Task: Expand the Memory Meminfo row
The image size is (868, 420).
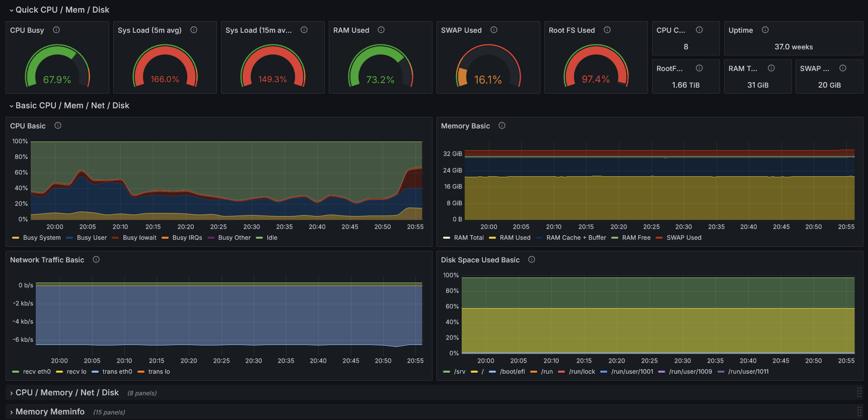Action: click(47, 411)
